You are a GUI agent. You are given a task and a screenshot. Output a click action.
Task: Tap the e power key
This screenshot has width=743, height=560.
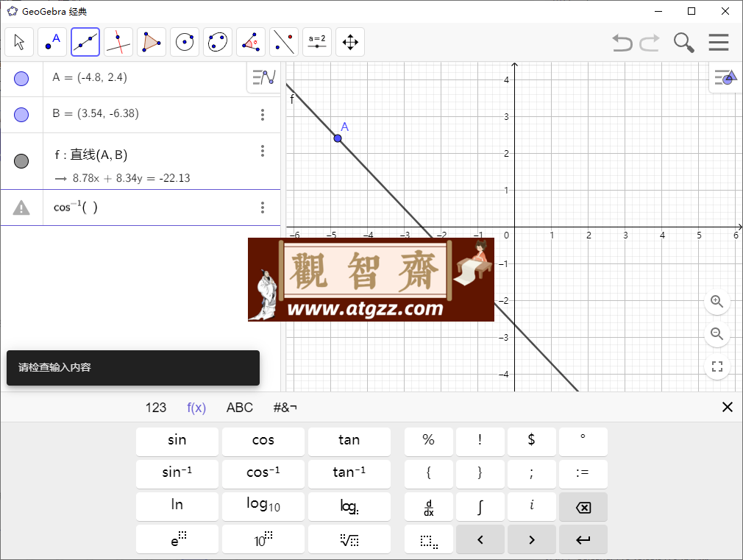(177, 539)
